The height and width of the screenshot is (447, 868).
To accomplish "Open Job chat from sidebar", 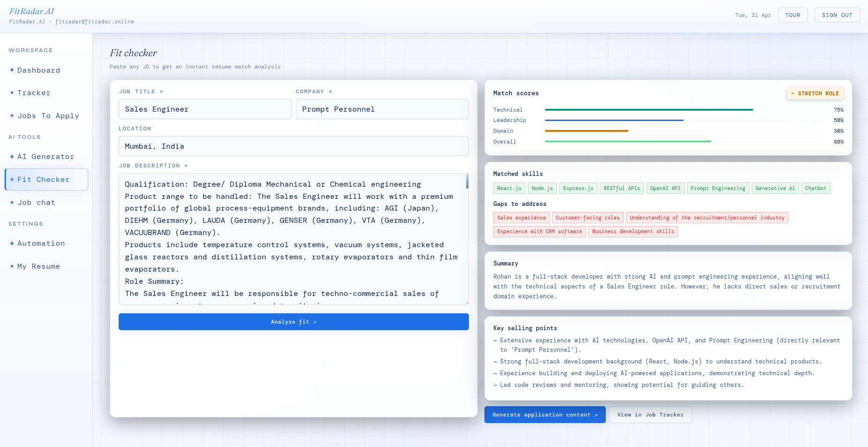I will point(46,203).
